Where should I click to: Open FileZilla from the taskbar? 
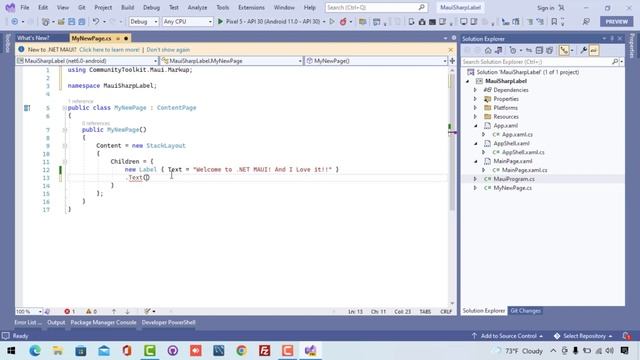[x=264, y=351]
